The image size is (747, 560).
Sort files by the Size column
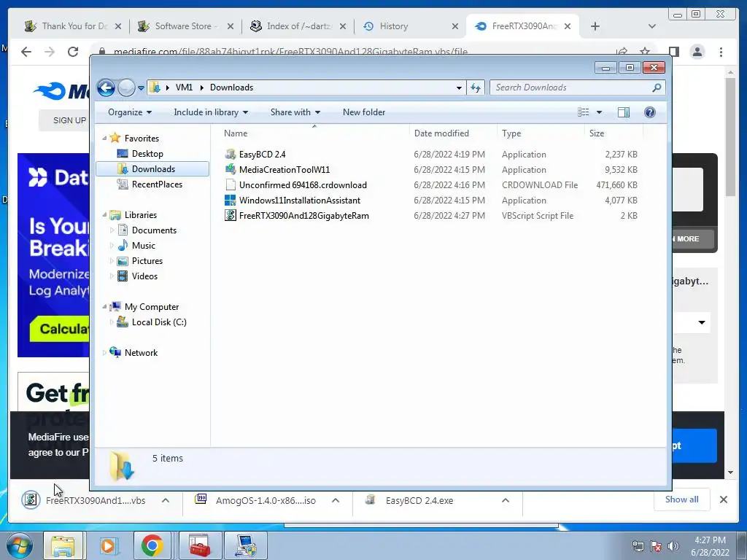(x=614, y=133)
